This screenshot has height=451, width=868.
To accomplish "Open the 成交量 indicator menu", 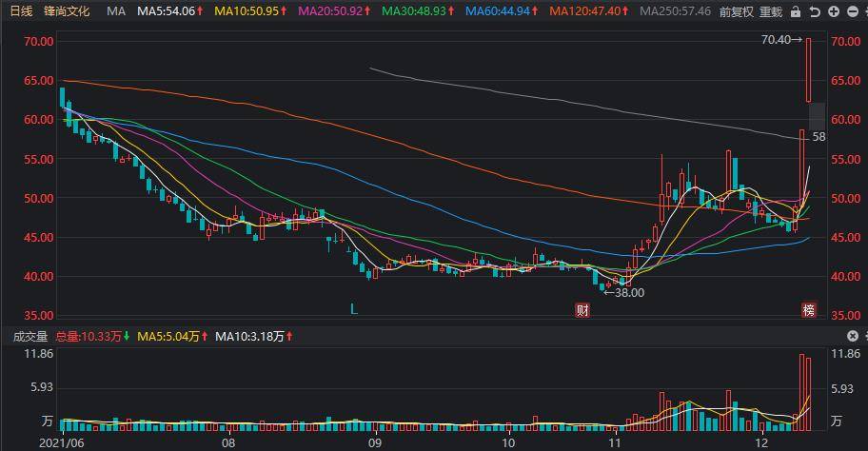I will tap(30, 337).
